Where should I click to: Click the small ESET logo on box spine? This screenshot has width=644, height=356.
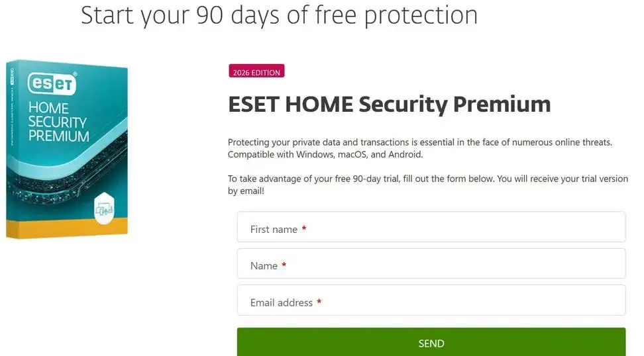[x=11, y=77]
